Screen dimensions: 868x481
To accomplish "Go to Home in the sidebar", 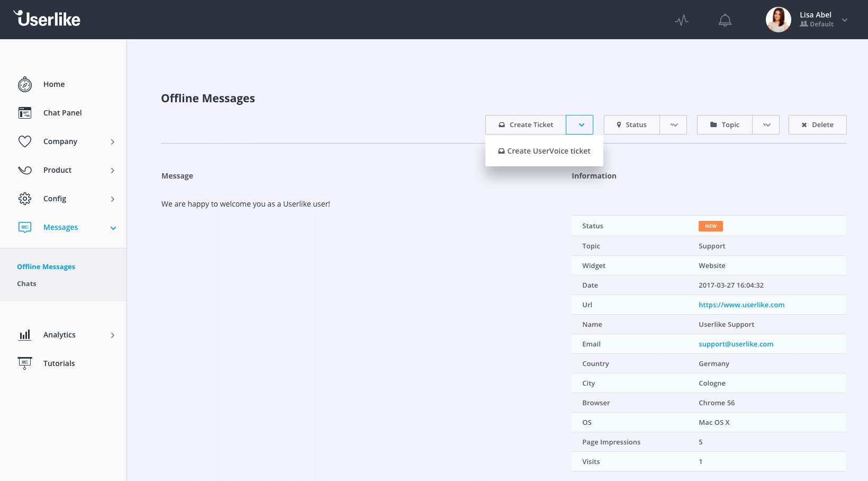I will coord(54,84).
